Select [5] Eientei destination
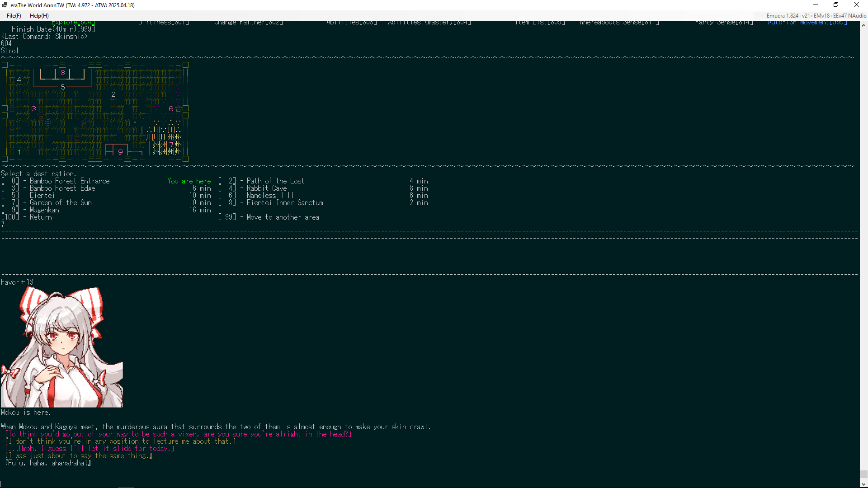The image size is (868, 488). [42, 196]
